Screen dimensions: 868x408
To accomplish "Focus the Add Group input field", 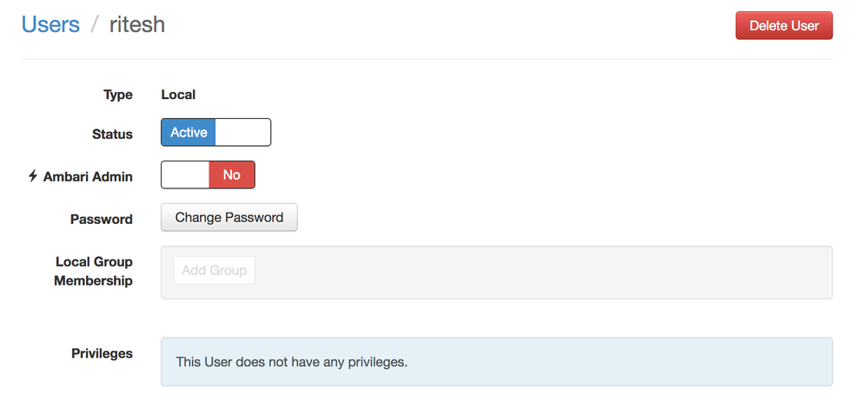I will 214,270.
